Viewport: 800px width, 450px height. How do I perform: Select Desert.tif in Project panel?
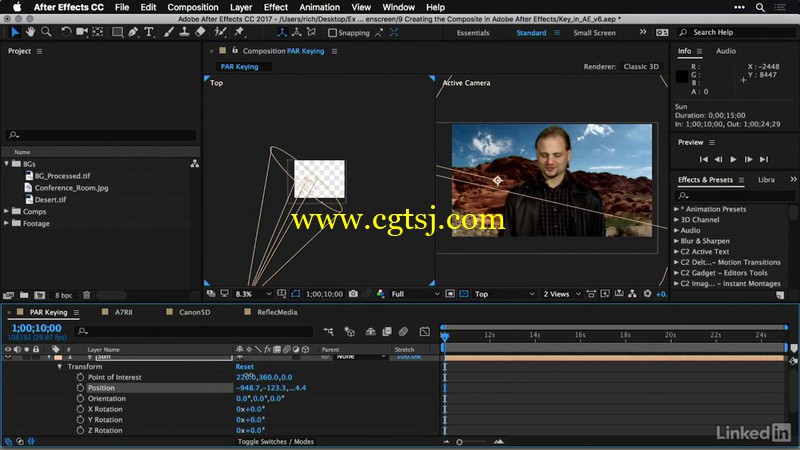point(51,199)
